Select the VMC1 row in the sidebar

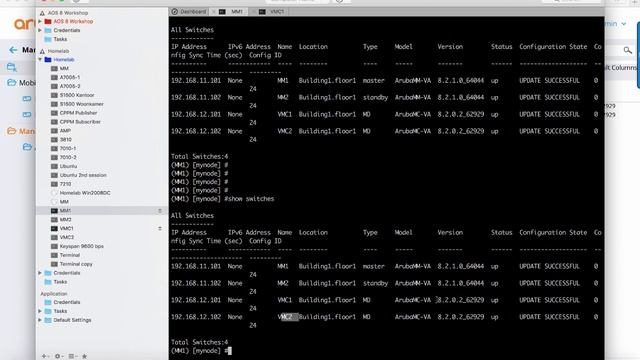click(102, 229)
